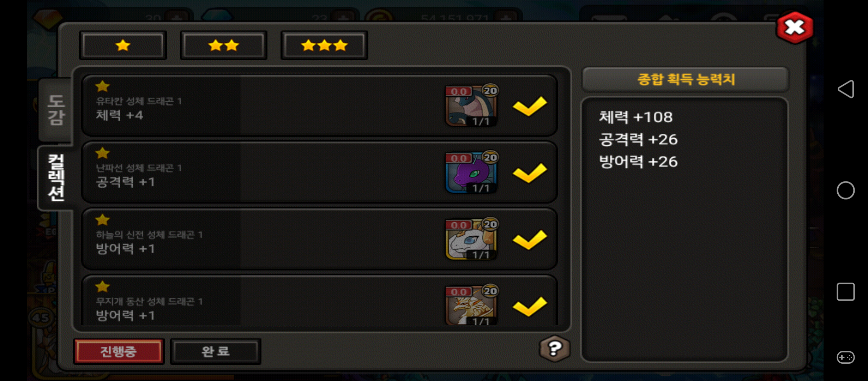
Task: Tap the checkmark on the first 방어력 +1 row
Action: click(x=530, y=239)
